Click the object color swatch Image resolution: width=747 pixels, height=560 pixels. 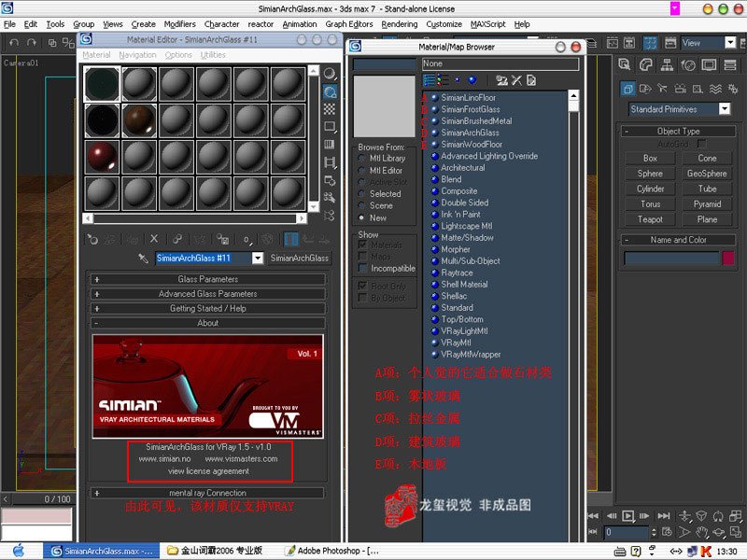[728, 259]
